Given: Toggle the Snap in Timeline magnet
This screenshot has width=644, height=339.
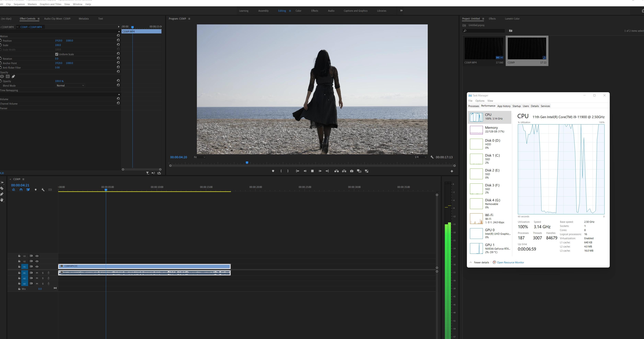Looking at the screenshot, I should [21, 190].
